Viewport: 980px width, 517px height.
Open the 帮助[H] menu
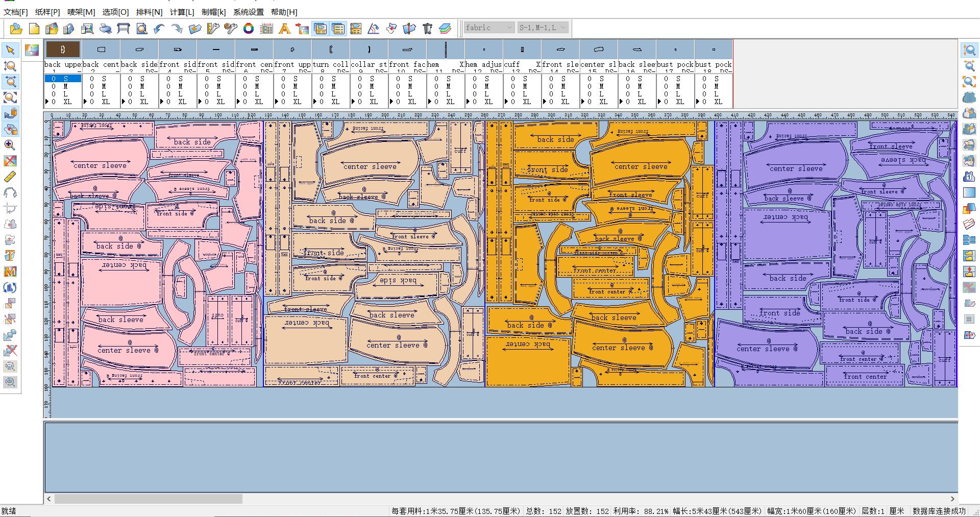284,12
